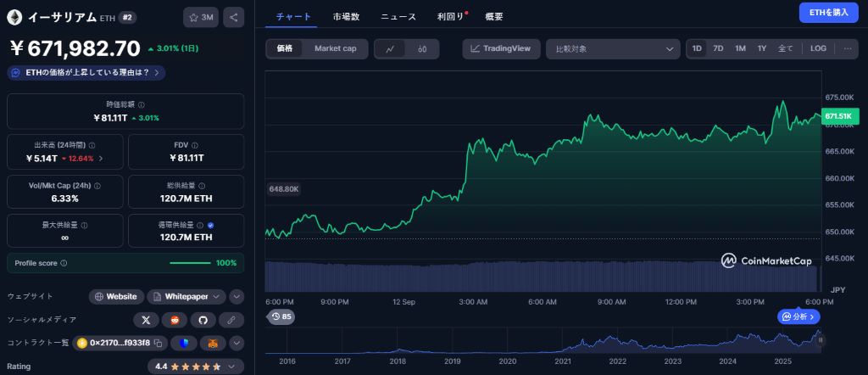
Task: Click the MetaMask fox icon
Action: 212,343
